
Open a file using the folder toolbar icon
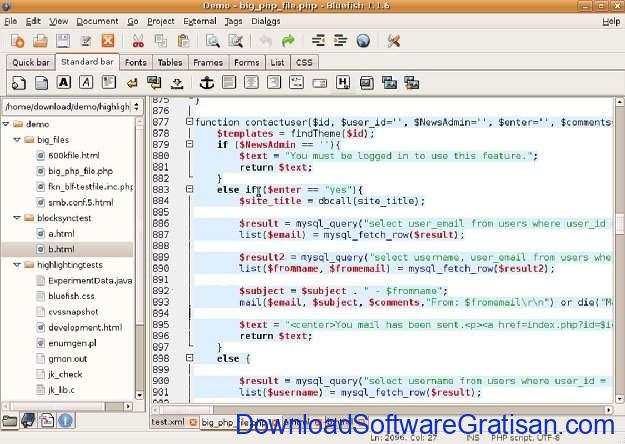coord(40,41)
